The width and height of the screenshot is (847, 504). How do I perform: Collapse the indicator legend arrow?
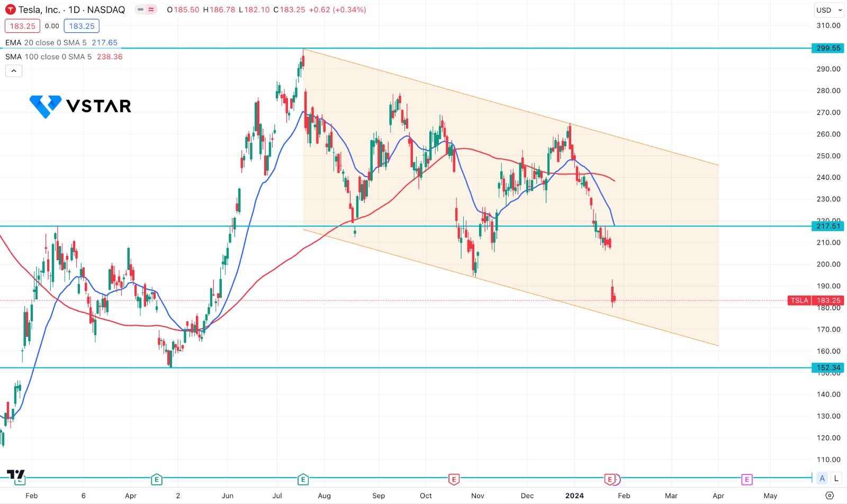point(14,71)
